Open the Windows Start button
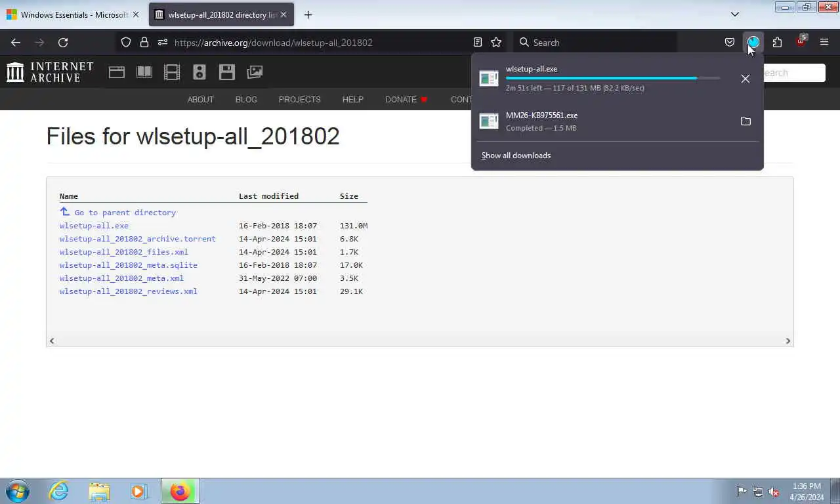This screenshot has height=504, width=840. (18, 491)
